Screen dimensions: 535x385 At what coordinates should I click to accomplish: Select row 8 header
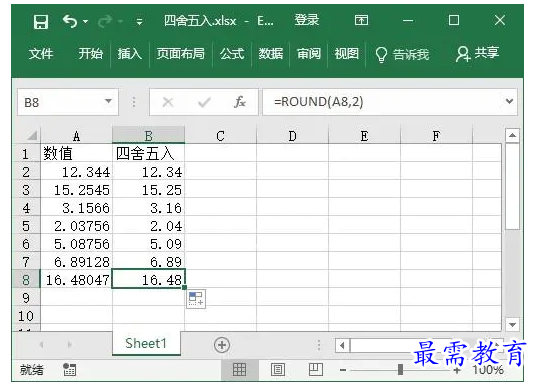26,280
